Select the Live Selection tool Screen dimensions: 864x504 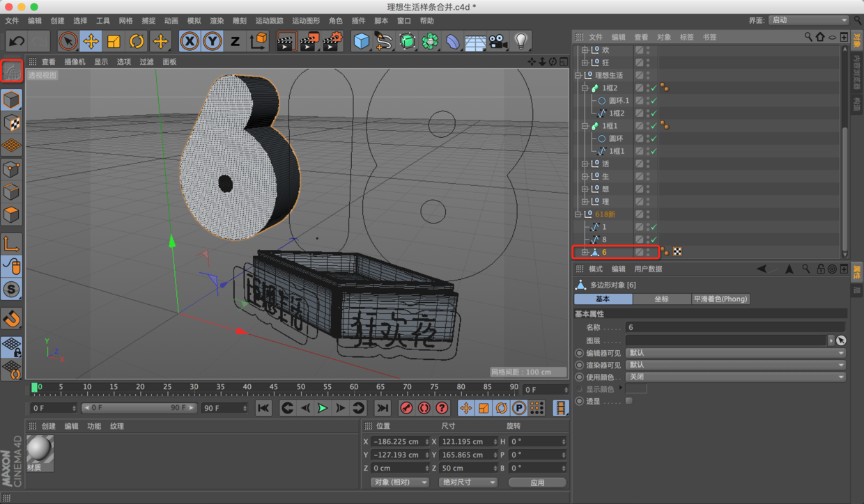68,41
